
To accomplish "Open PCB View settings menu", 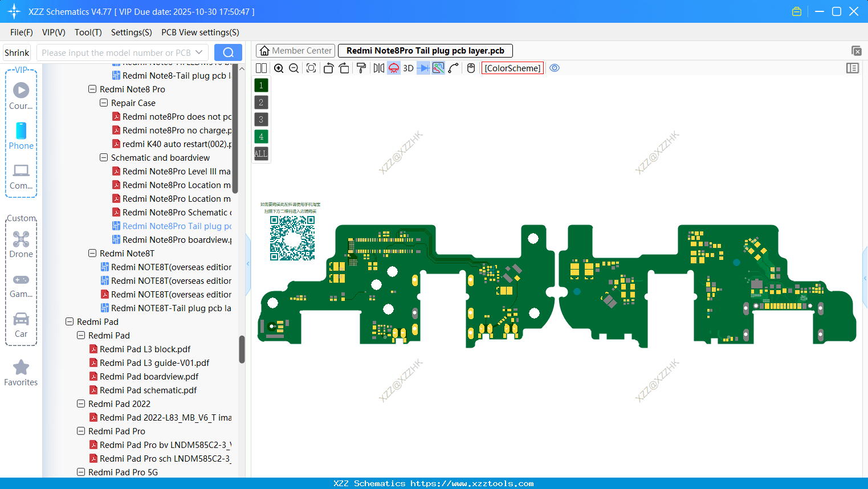I will 200,32.
